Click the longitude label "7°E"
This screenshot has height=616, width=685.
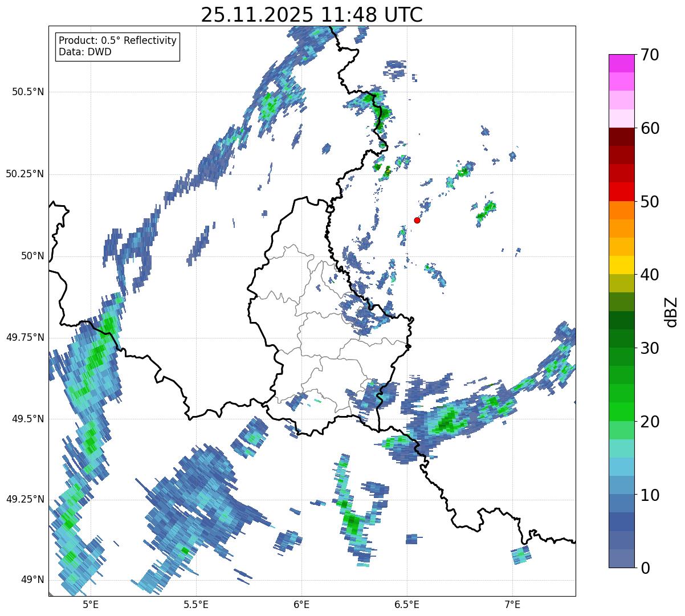(x=512, y=604)
